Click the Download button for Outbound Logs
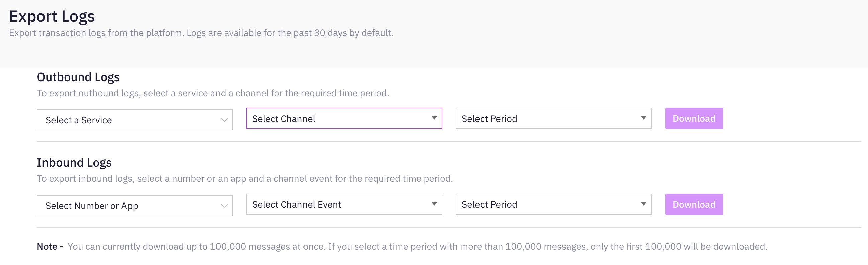The height and width of the screenshot is (265, 868). click(x=693, y=118)
